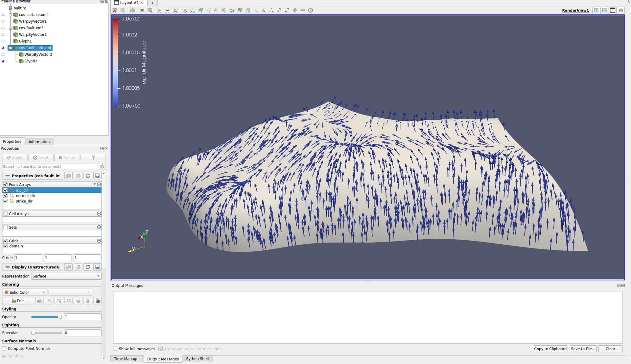Click the Grow Selection plus icon

tap(295, 11)
